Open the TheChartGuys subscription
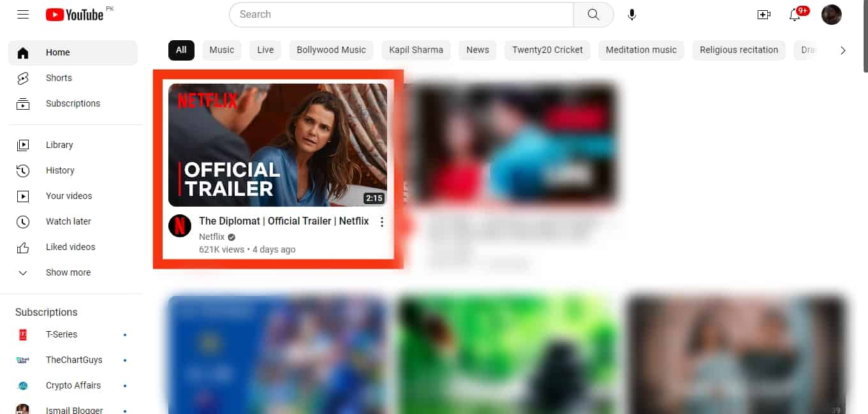The height and width of the screenshot is (414, 868). 73,360
